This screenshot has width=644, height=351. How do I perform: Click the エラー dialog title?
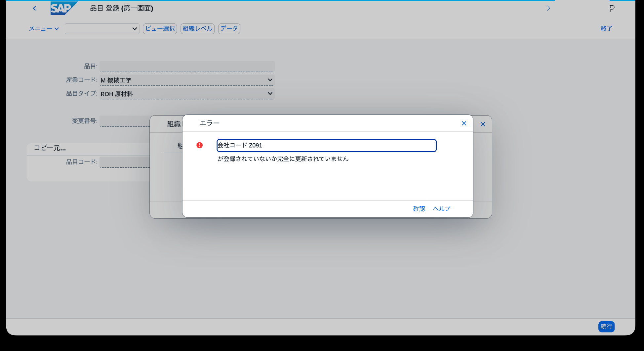pos(210,123)
